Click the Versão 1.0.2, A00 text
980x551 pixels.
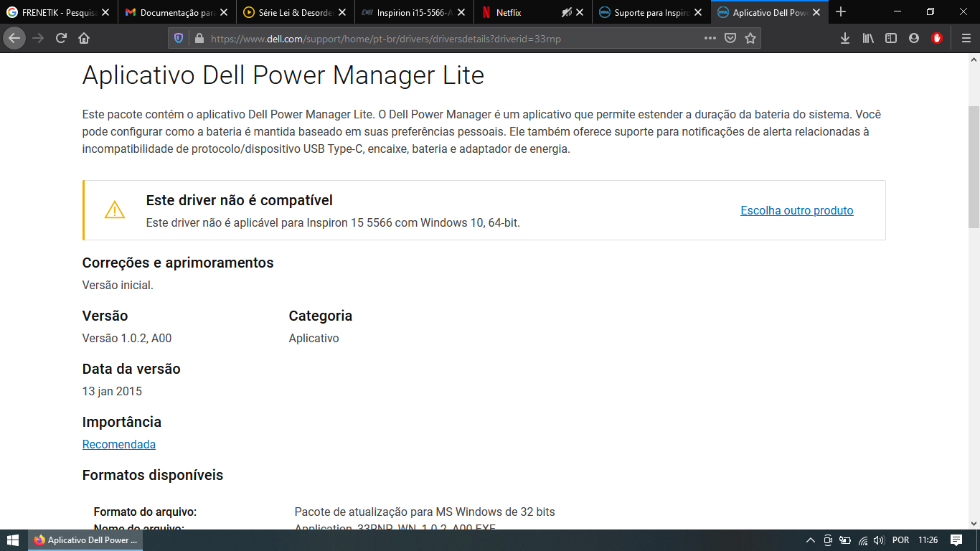click(127, 338)
